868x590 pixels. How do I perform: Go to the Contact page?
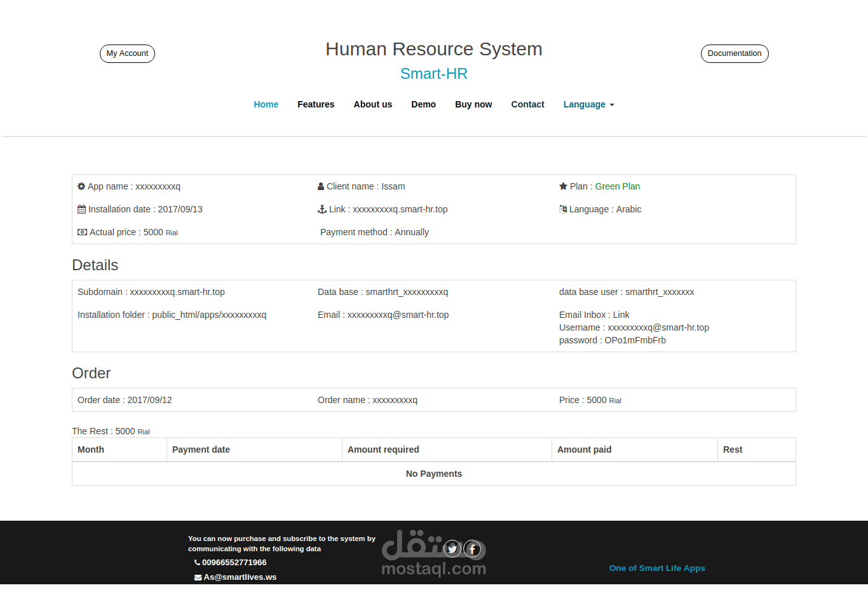(527, 104)
